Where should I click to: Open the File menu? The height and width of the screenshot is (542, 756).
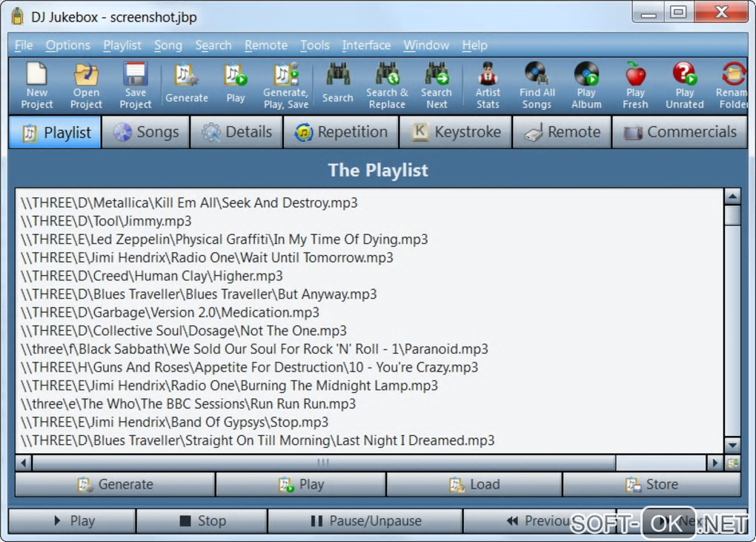click(x=24, y=45)
